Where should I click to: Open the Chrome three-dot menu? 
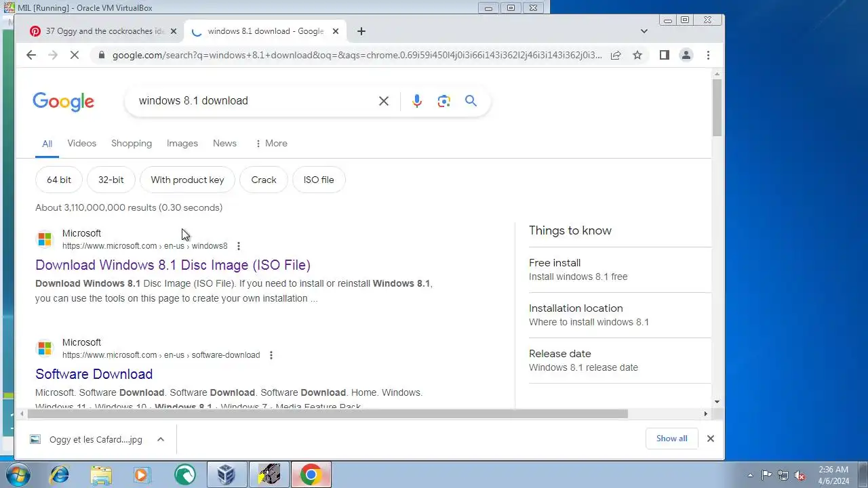coord(708,55)
